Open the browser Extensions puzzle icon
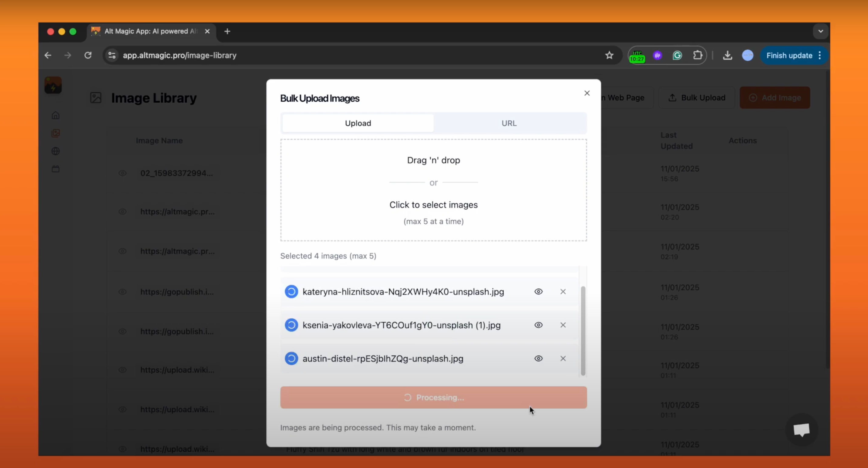 click(x=698, y=55)
